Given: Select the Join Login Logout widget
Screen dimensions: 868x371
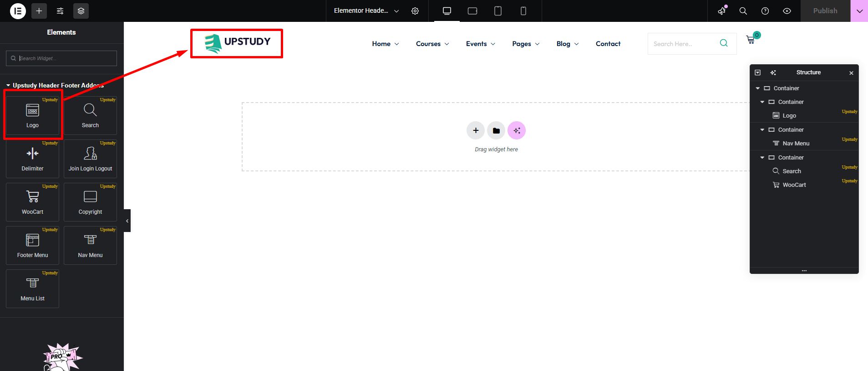Looking at the screenshot, I should tap(90, 159).
